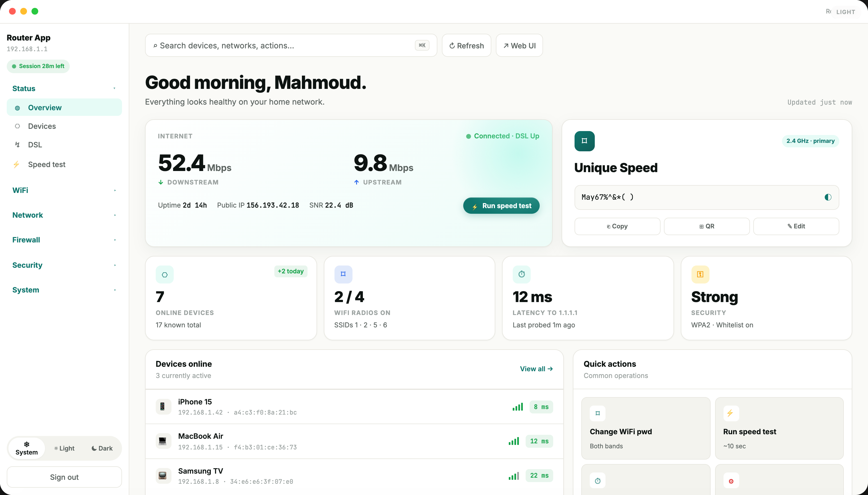Image resolution: width=868 pixels, height=495 pixels.
Task: Open Speed test from the sidebar
Action: pos(64,165)
